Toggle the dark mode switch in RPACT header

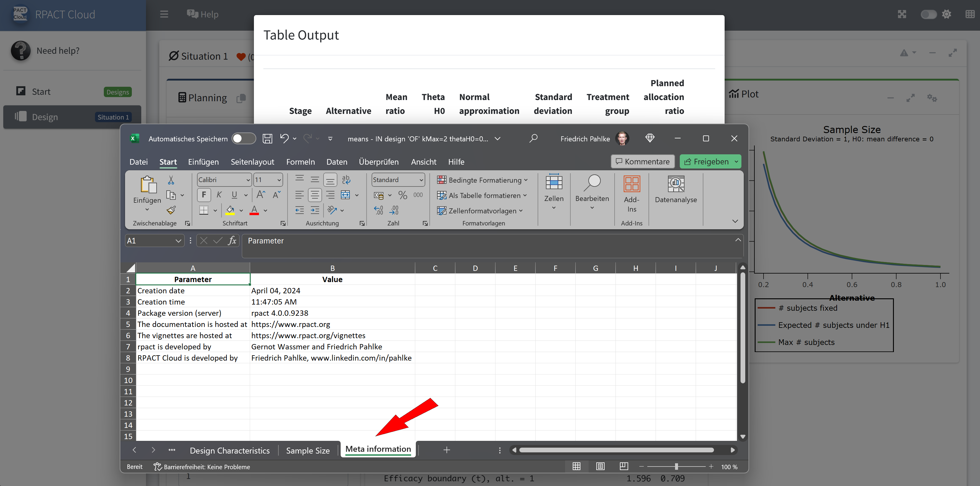pyautogui.click(x=928, y=14)
